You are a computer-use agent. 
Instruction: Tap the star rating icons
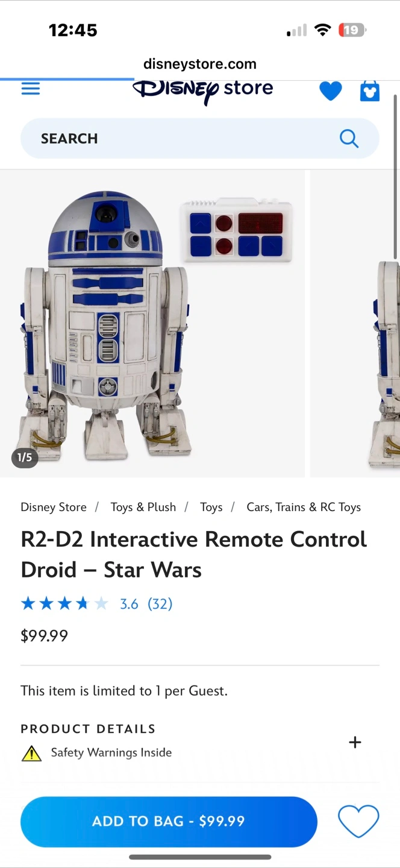point(64,603)
